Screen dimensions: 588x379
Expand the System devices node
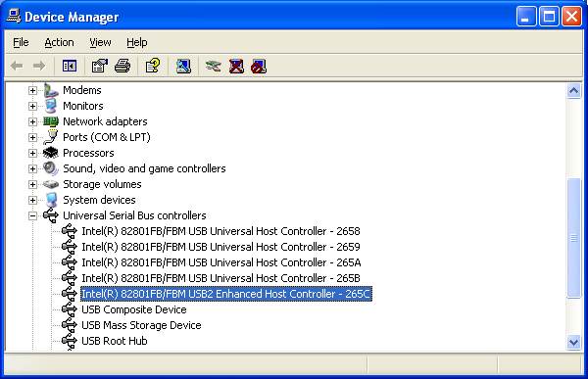[x=32, y=200]
